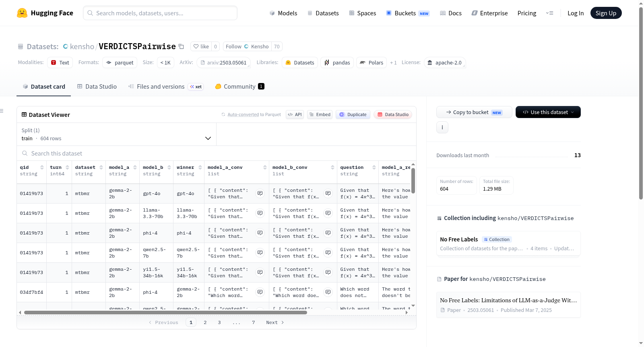Click the Duplicate button
Screen dimensions: 644x347
[353, 114]
